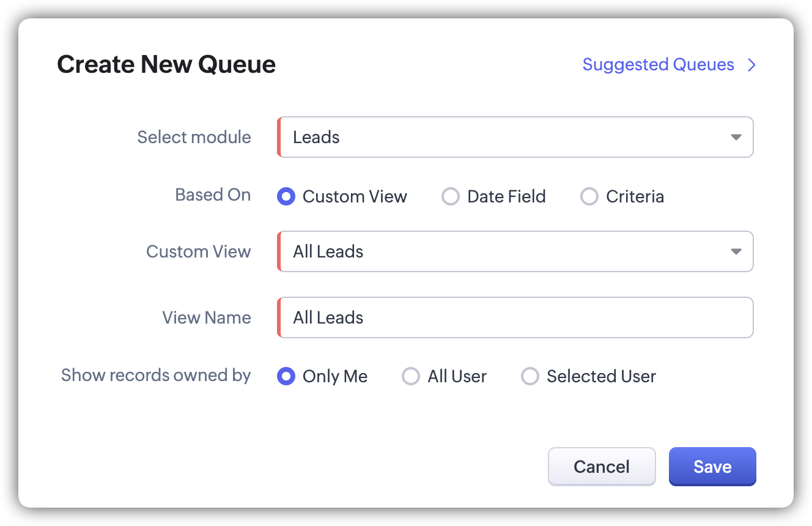Click into the View Name text field
The image size is (812, 526).
pyautogui.click(x=515, y=317)
